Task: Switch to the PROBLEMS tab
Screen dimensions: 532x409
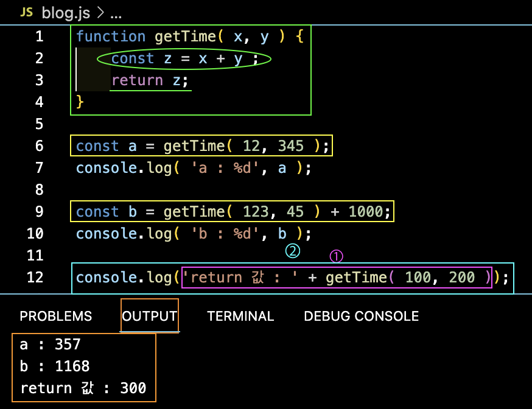Action: click(x=55, y=316)
